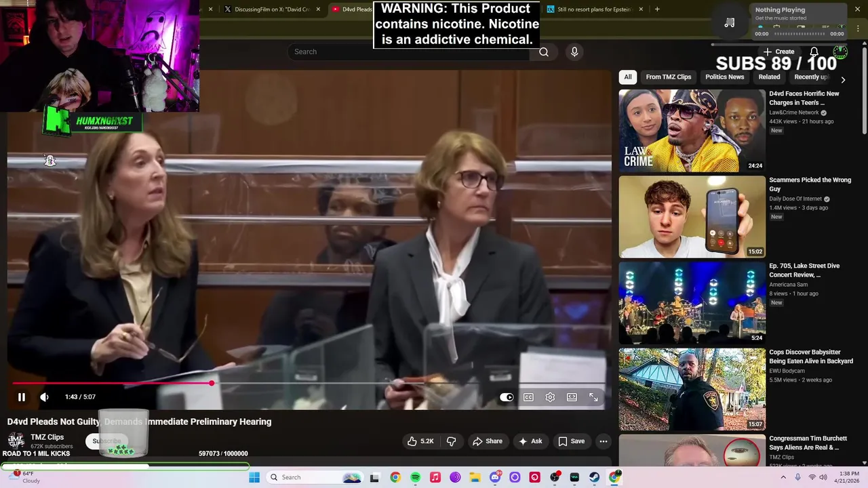Show hidden system tray icons
The height and width of the screenshot is (488, 868).
(x=783, y=477)
